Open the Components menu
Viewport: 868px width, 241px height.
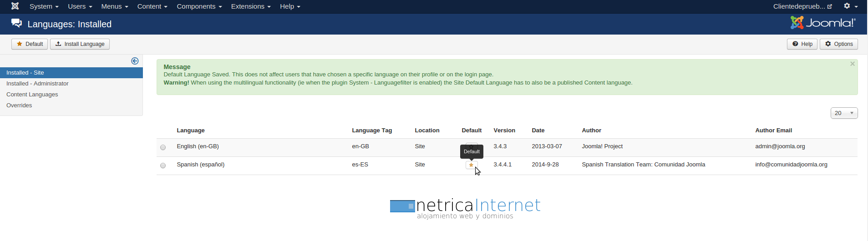[x=199, y=6]
